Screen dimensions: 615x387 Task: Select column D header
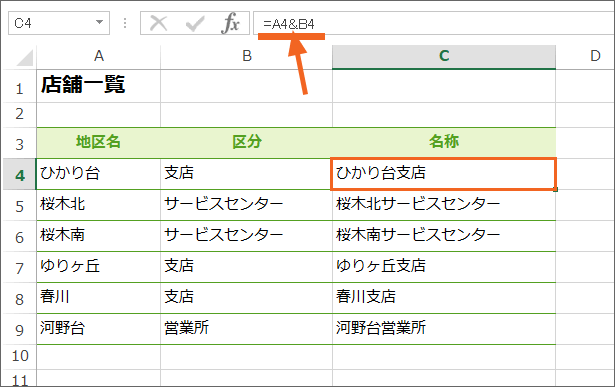pyautogui.click(x=585, y=56)
